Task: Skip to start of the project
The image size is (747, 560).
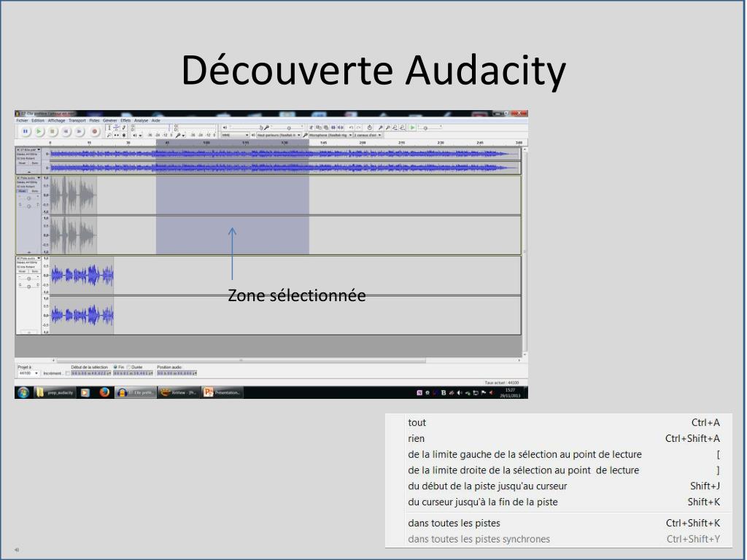Action: click(66, 131)
